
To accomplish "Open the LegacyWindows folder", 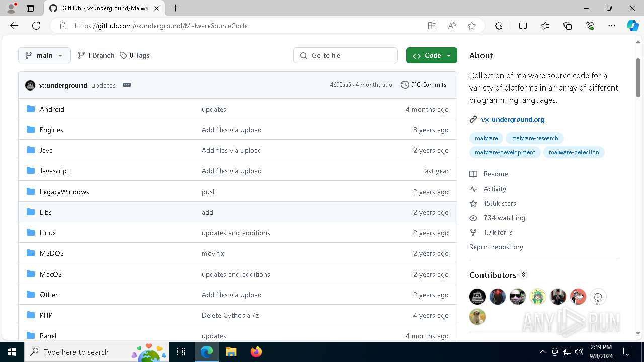I will coord(64,192).
